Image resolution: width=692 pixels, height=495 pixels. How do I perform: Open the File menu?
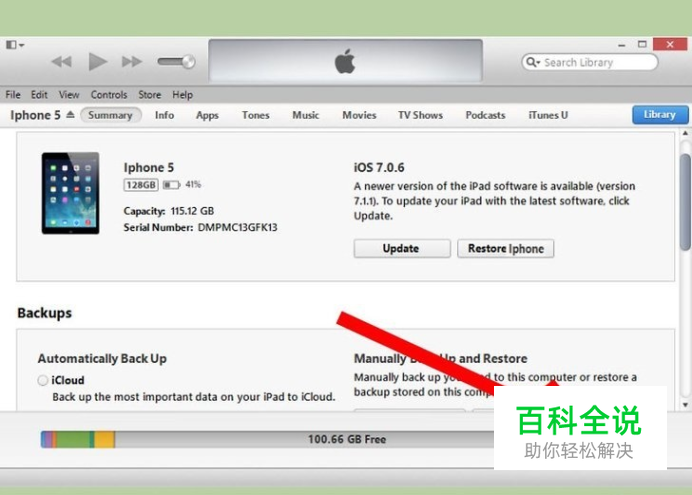tap(13, 95)
